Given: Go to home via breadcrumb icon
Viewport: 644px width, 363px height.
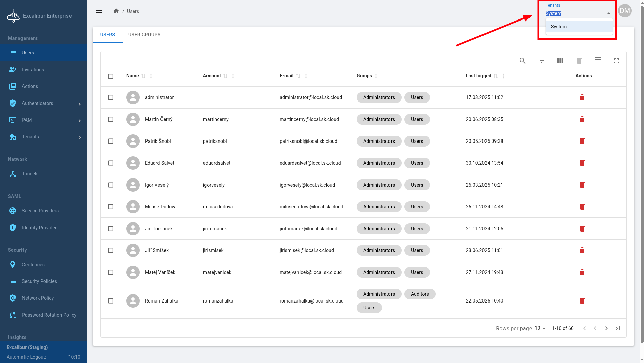Looking at the screenshot, I should [x=116, y=11].
